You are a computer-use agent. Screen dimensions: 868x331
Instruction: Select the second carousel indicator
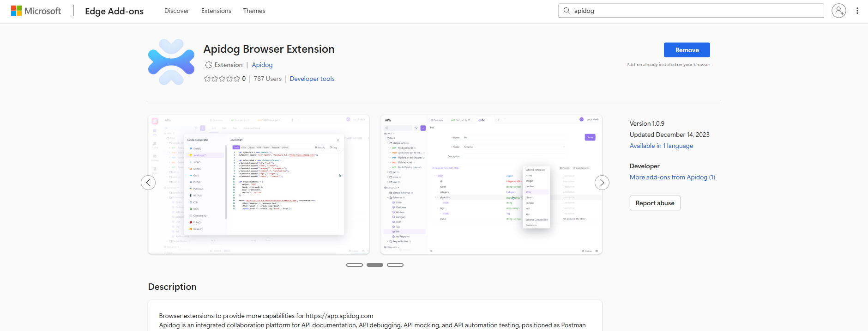[375, 265]
